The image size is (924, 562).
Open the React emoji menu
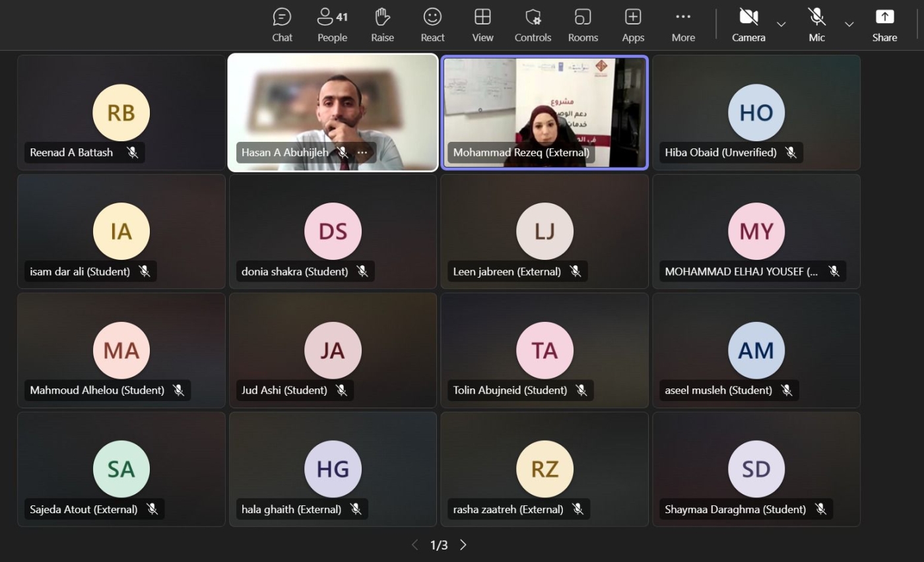tap(432, 25)
